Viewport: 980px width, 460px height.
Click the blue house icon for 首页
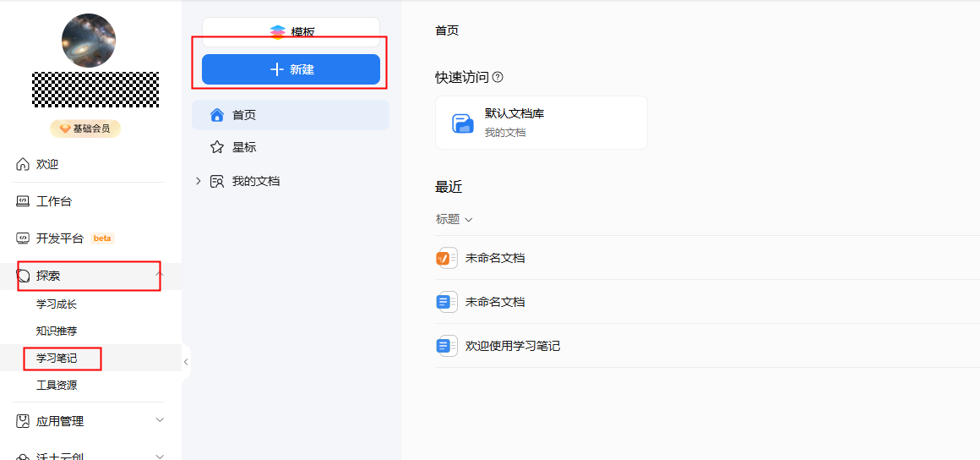coord(217,114)
